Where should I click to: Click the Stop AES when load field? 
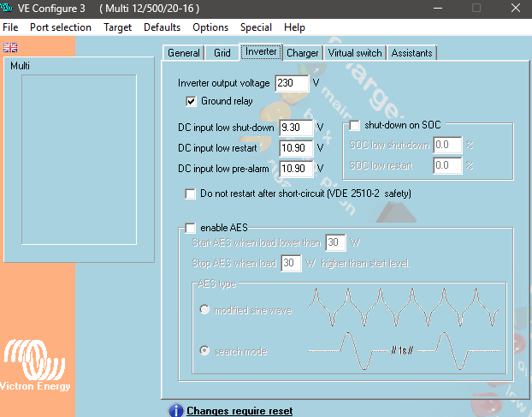point(291,263)
